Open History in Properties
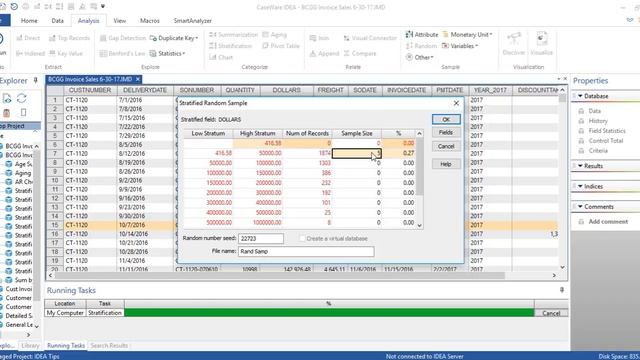 pos(598,121)
